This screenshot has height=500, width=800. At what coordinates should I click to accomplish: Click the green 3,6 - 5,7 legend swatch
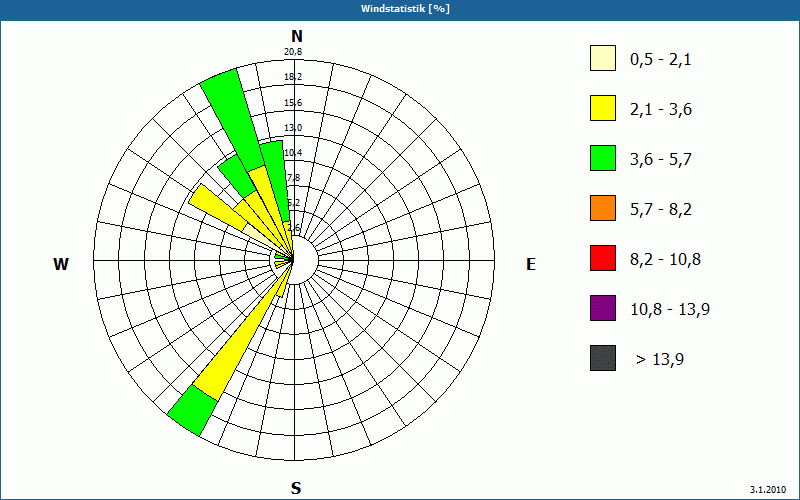coord(603,158)
